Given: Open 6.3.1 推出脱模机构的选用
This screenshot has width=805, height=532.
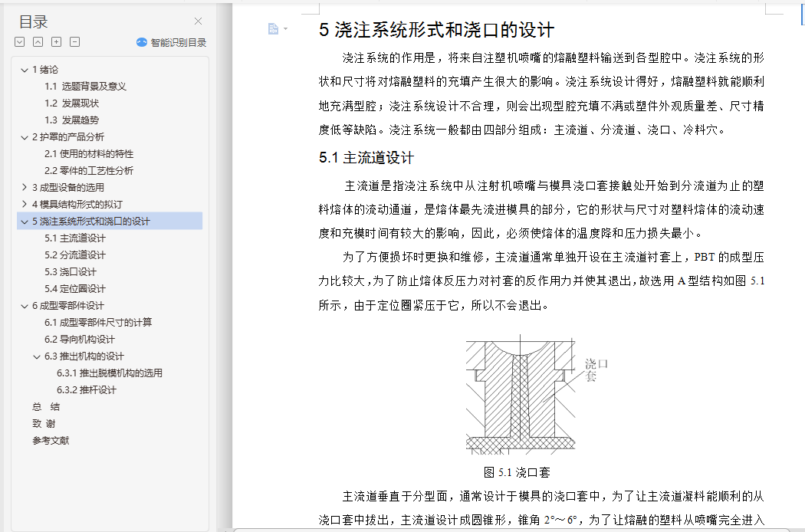Looking at the screenshot, I should tap(110, 373).
